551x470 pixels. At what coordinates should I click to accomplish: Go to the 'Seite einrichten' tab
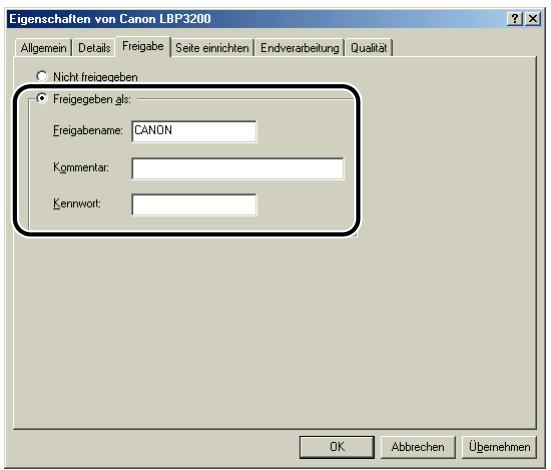click(212, 48)
